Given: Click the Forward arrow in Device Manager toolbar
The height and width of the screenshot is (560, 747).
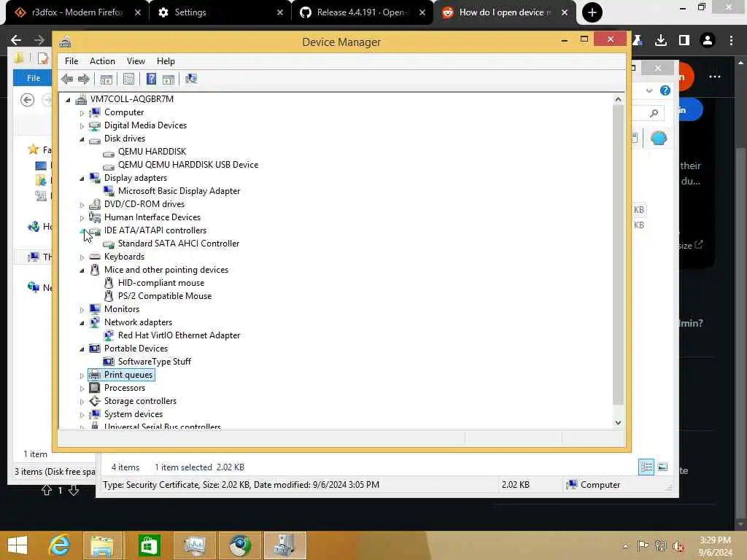Looking at the screenshot, I should pos(84,79).
